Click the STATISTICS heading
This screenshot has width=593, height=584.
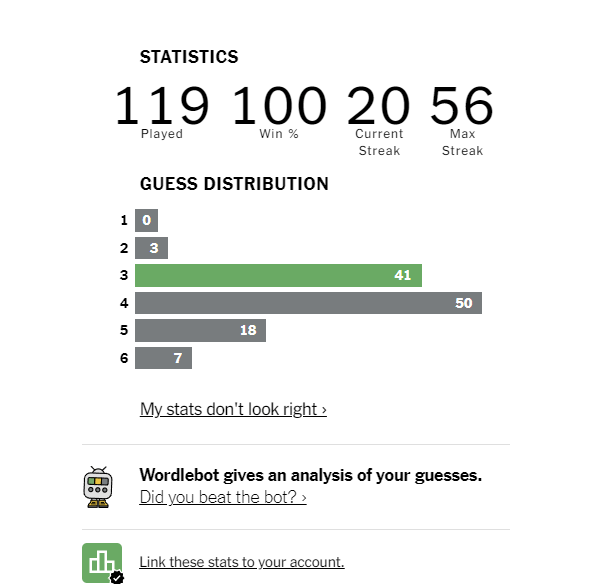(x=189, y=57)
